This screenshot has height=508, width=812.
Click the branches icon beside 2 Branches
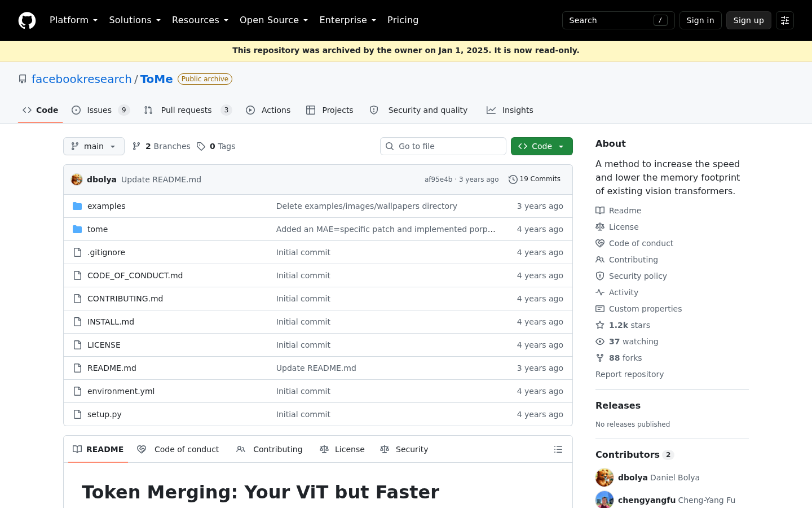pos(136,146)
